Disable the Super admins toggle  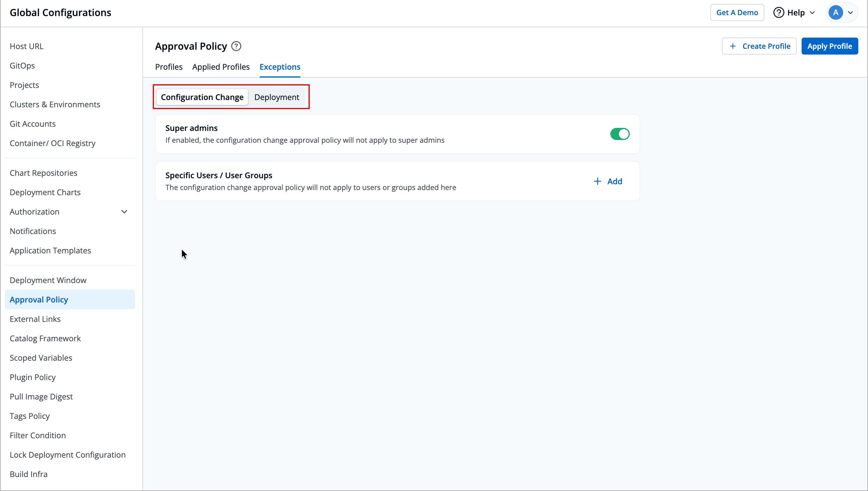pos(619,134)
